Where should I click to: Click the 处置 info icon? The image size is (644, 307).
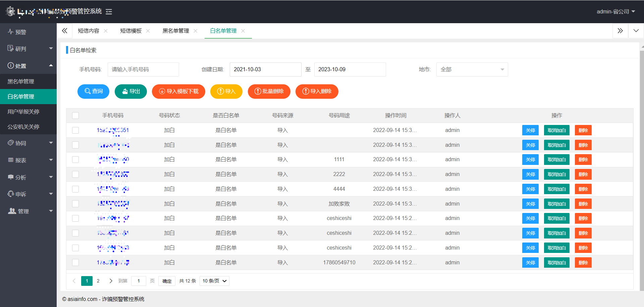(11, 65)
